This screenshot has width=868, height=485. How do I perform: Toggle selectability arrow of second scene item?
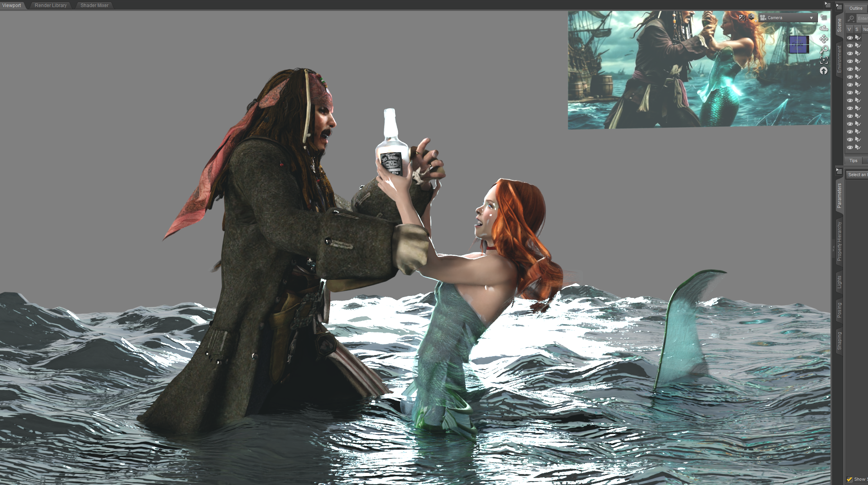[x=858, y=45]
